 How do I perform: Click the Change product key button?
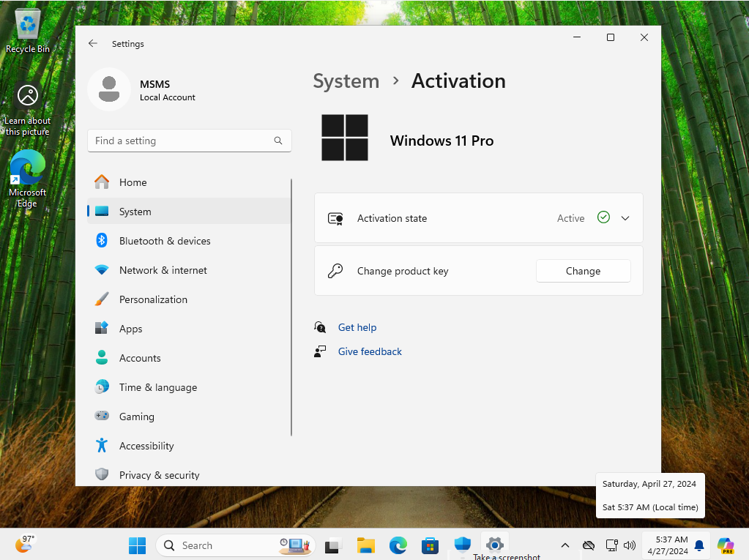click(583, 271)
